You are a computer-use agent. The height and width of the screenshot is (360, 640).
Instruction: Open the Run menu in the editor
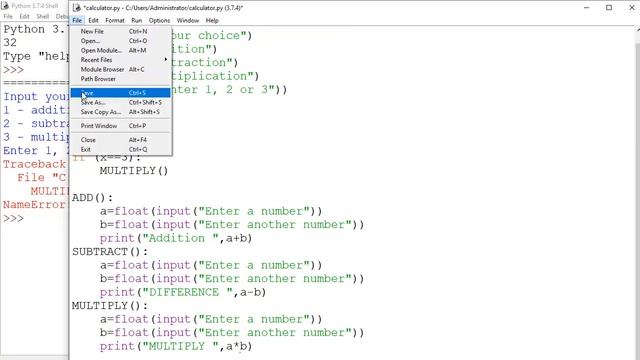[x=137, y=20]
